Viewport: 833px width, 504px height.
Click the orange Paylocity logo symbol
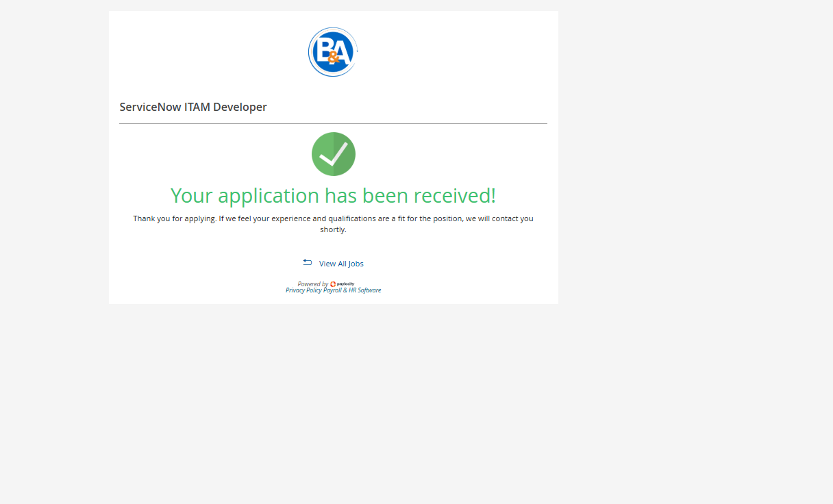tap(333, 283)
